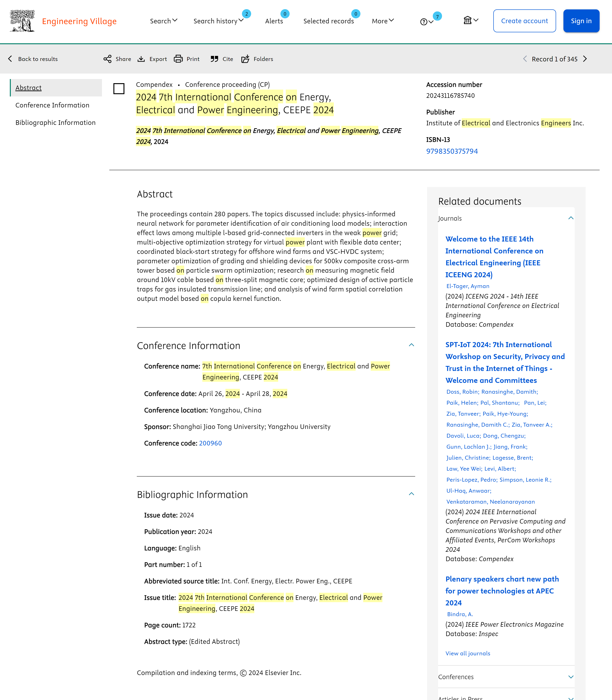612x700 pixels.
Task: Open the More menu
Action: [x=383, y=21]
